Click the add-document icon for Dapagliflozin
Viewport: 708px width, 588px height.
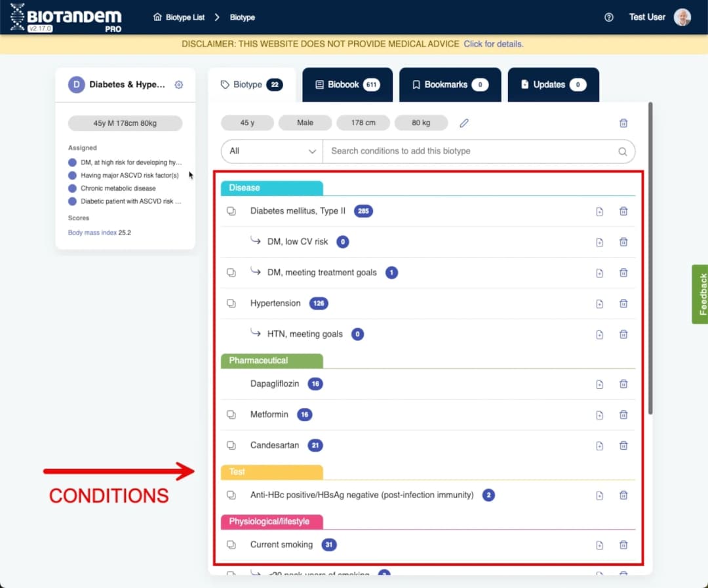pos(599,384)
